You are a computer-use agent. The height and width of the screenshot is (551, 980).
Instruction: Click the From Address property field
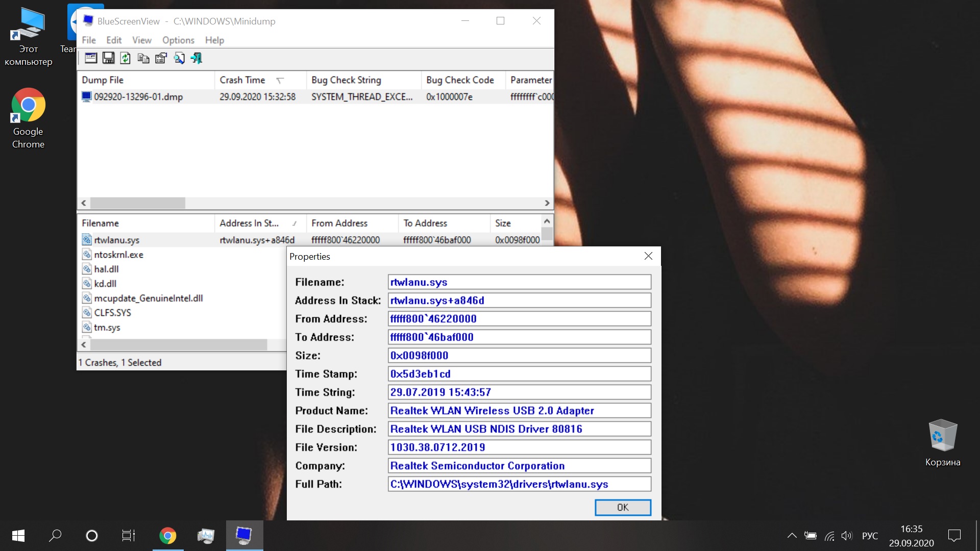click(x=520, y=319)
